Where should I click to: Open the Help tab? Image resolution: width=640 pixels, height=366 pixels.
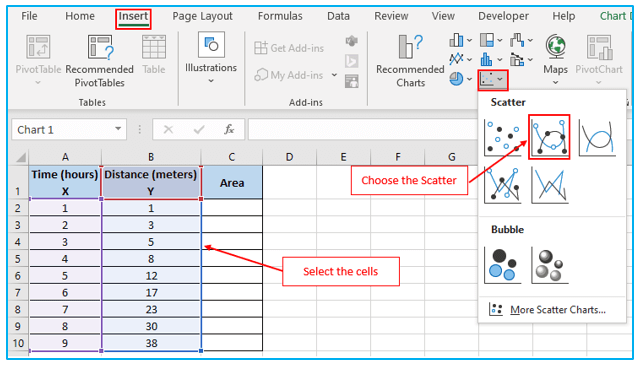[x=564, y=16]
